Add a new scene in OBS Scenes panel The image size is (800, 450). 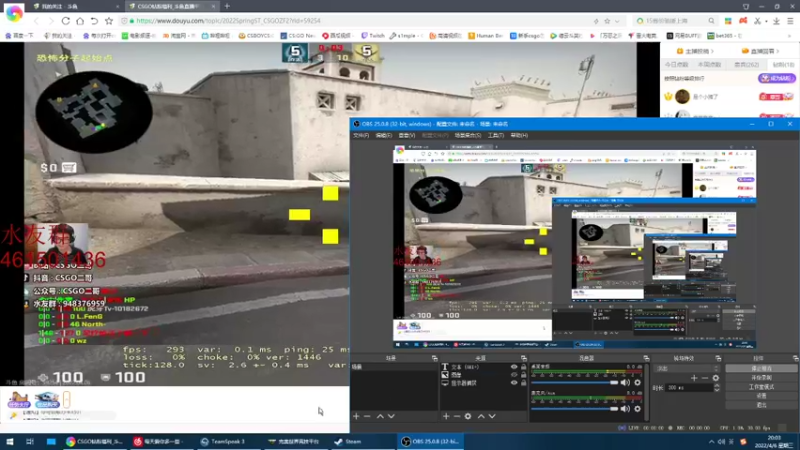point(356,416)
